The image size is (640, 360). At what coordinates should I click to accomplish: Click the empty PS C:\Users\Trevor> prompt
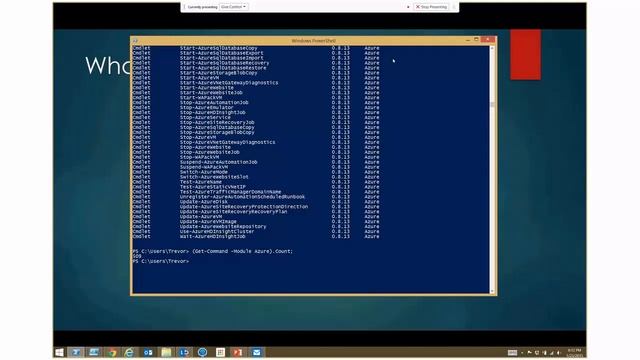point(161,261)
